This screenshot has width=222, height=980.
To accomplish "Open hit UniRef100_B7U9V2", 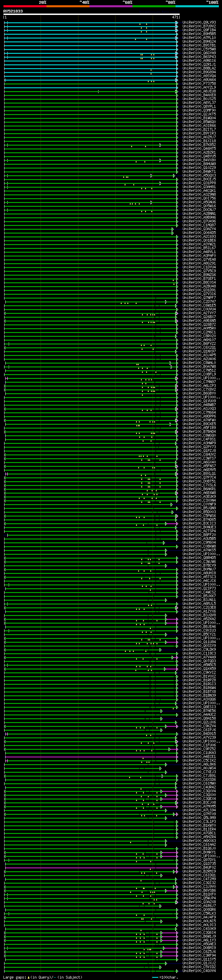I will (x=199, y=26).
